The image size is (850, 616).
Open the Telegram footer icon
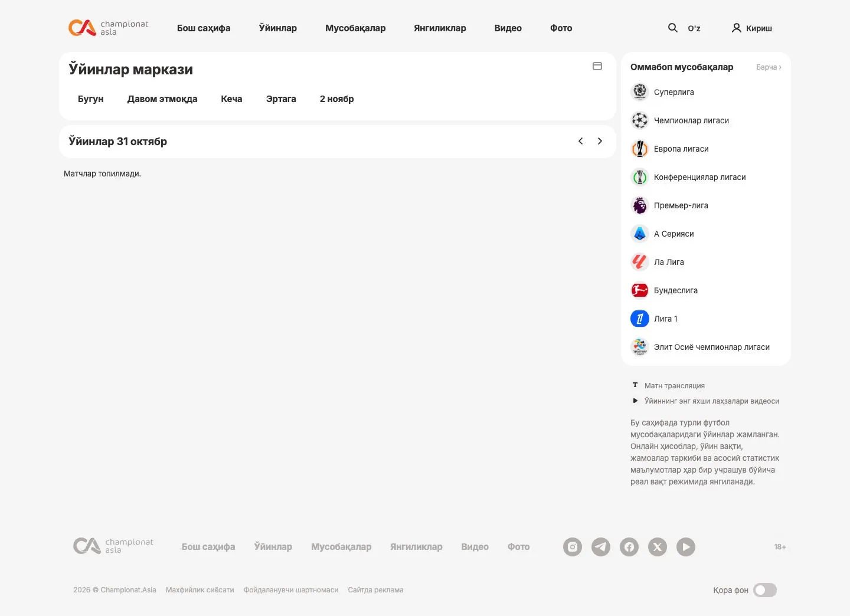pyautogui.click(x=601, y=547)
